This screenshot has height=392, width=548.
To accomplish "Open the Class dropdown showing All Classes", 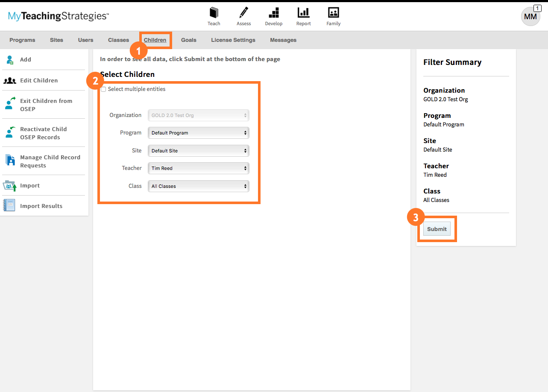I will [198, 186].
